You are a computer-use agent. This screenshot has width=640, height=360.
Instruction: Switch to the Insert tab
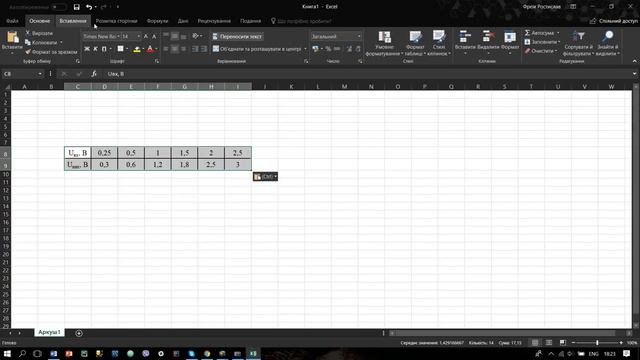pyautogui.click(x=73, y=21)
